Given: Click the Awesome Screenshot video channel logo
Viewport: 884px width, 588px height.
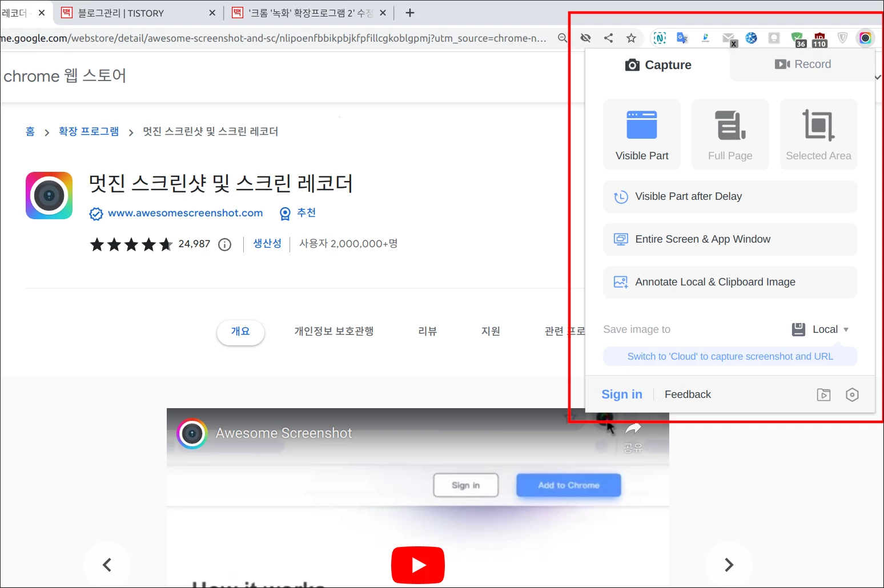Looking at the screenshot, I should pos(192,434).
